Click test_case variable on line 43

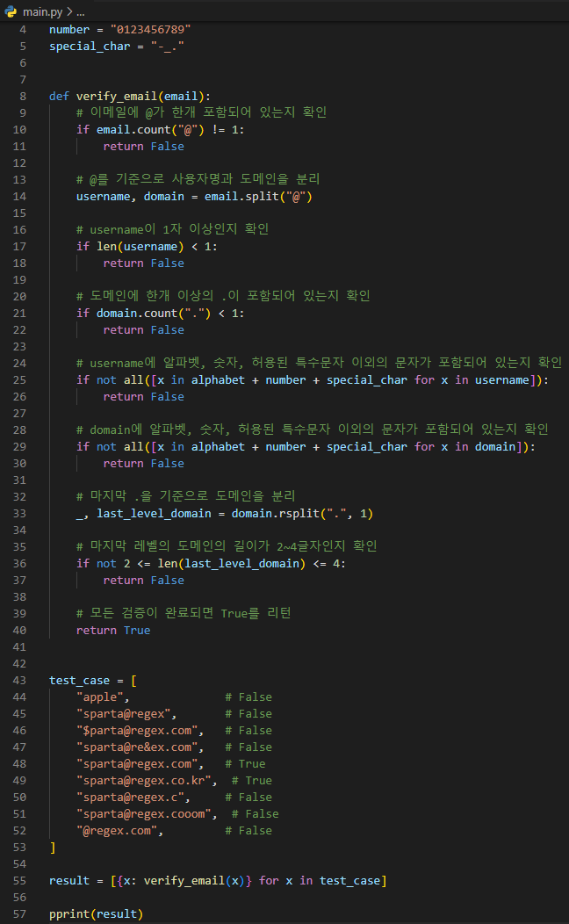click(x=80, y=680)
